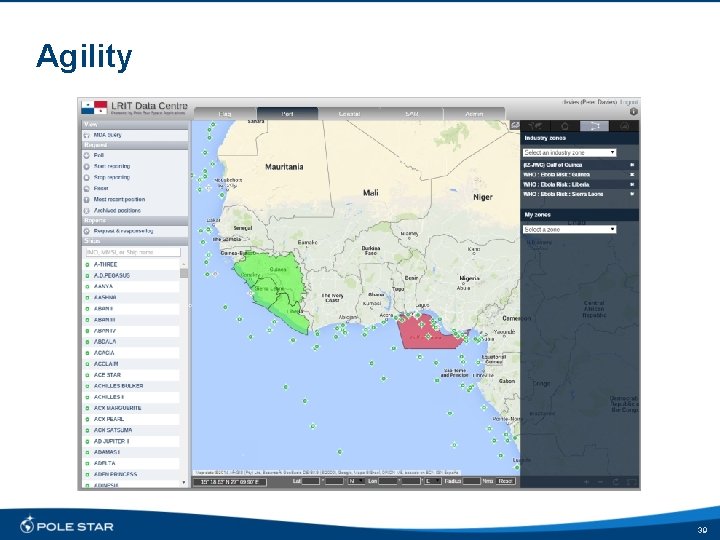720x540 pixels.
Task: Open MDA Study view
Action: (135, 135)
